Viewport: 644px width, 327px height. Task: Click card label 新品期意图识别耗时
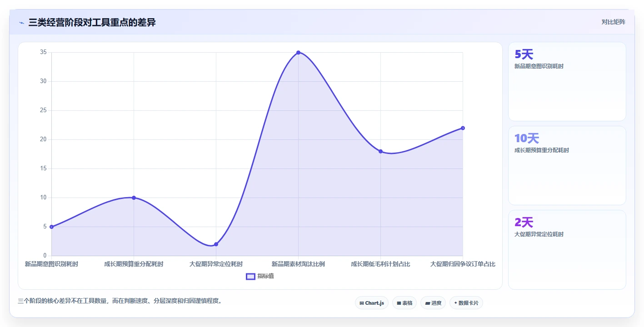(539, 66)
